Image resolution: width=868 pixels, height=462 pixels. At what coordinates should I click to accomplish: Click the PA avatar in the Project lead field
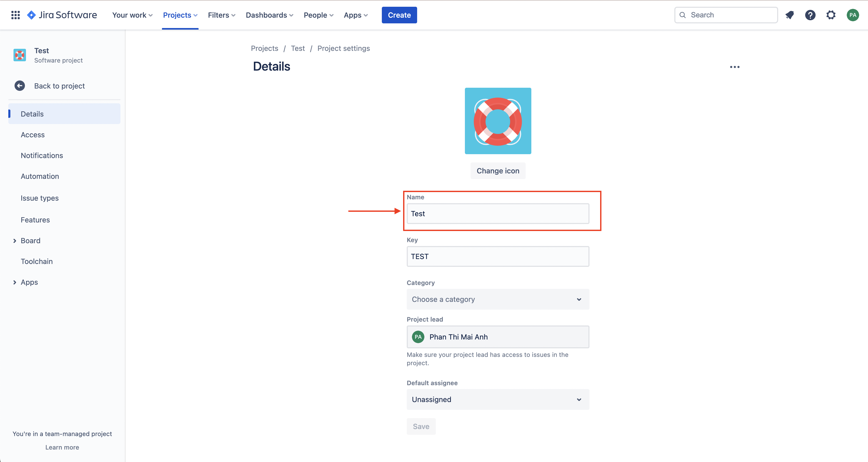418,337
